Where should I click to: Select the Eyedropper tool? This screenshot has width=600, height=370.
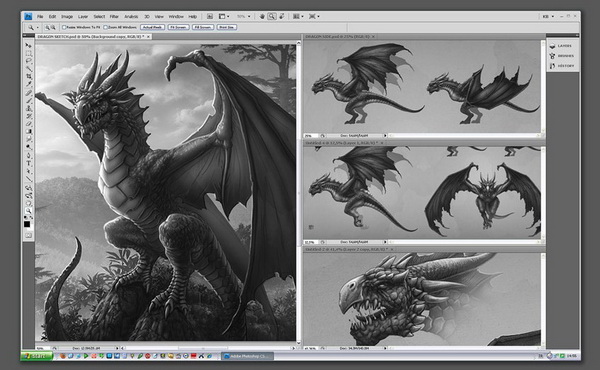28,84
